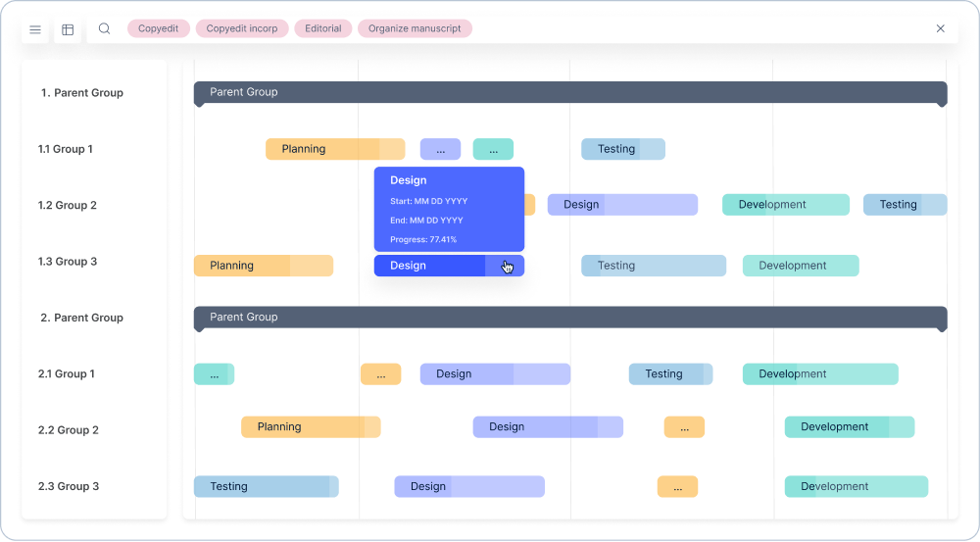Screen dimensions: 980x542
Task: Select 1. Parent Group in the sidebar
Action: tap(82, 93)
